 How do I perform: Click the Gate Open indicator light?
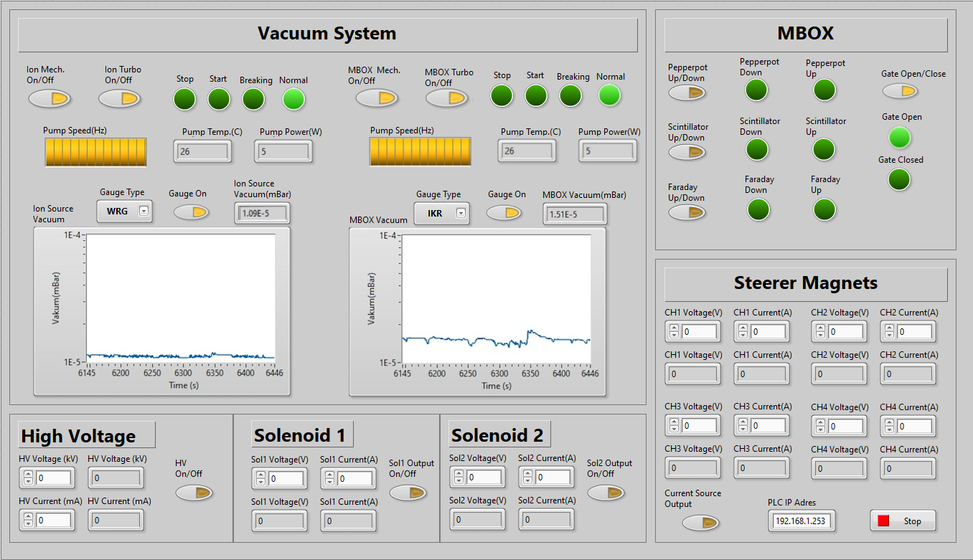900,137
